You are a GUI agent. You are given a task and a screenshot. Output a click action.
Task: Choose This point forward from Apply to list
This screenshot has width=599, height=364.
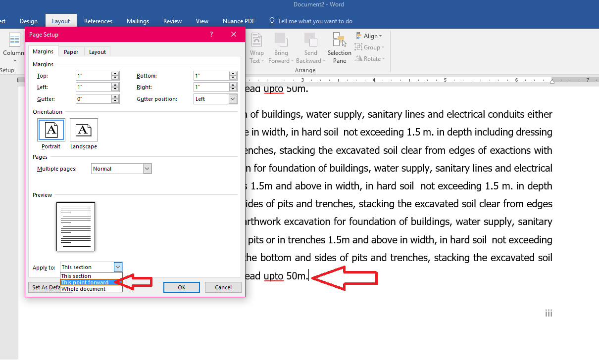tap(85, 282)
